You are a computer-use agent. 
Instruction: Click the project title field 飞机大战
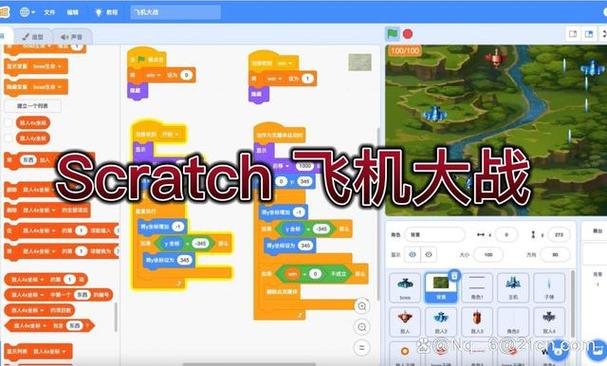coord(176,12)
